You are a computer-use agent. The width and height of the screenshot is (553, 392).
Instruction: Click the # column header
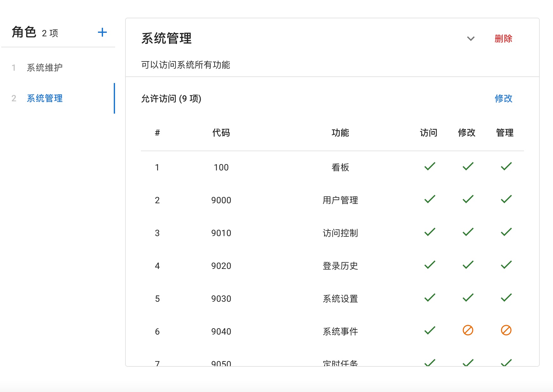coord(157,133)
